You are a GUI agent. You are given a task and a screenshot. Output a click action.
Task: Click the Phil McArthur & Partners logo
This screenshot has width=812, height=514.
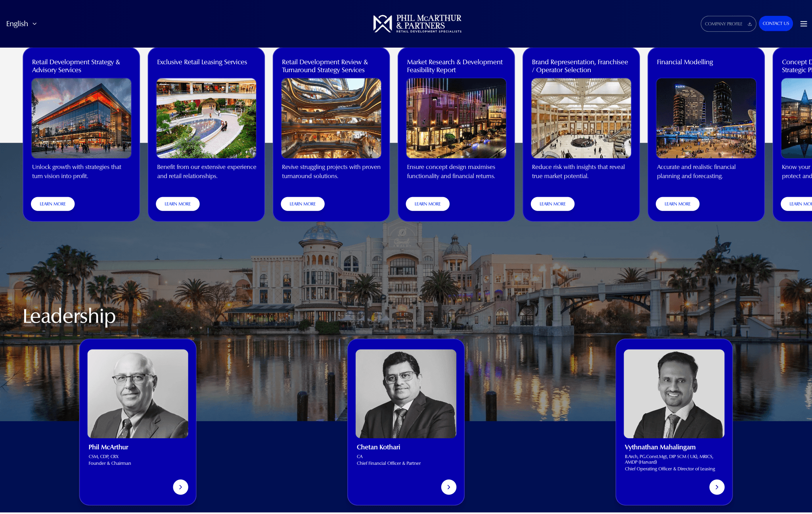(417, 24)
